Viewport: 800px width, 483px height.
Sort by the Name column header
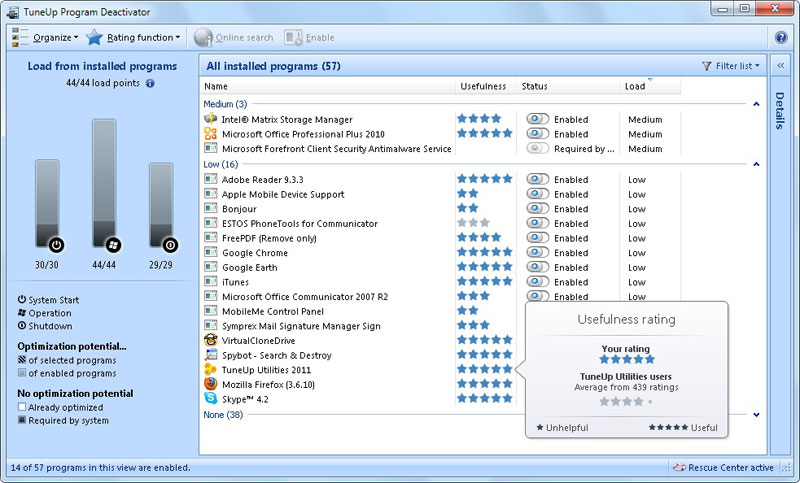pyautogui.click(x=328, y=86)
